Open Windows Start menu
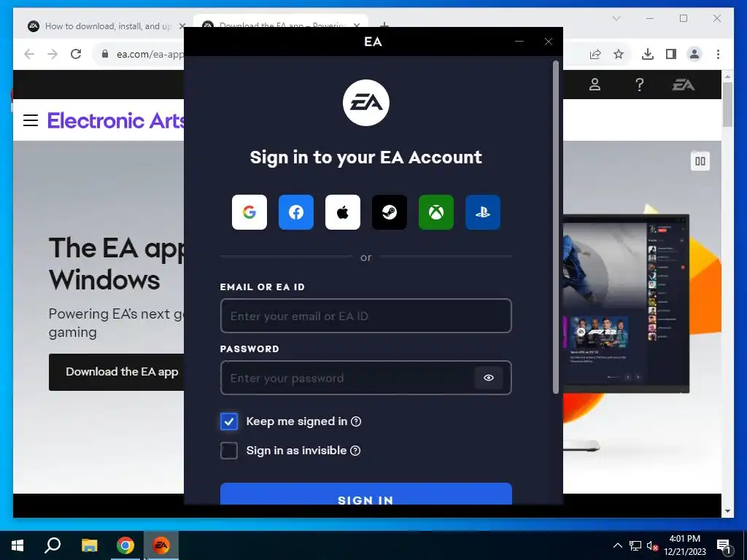747x560 pixels. [x=18, y=545]
